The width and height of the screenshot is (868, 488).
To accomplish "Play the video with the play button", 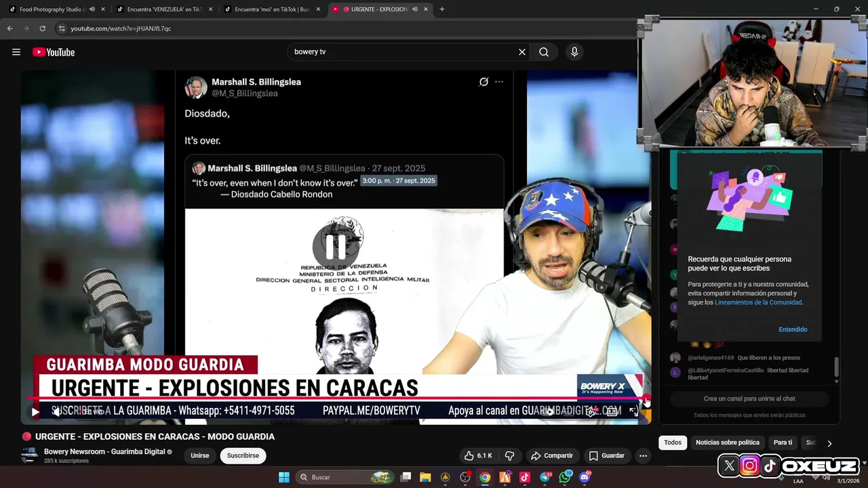I will coord(35,411).
